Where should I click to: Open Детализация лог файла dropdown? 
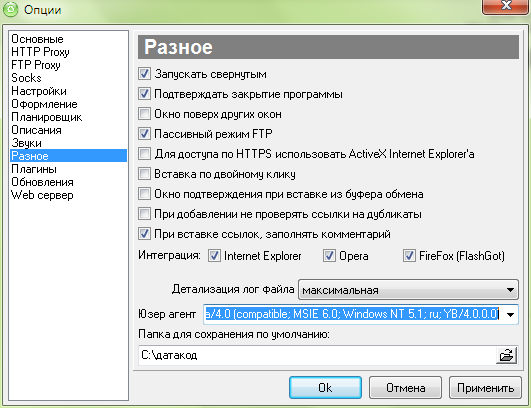(408, 290)
